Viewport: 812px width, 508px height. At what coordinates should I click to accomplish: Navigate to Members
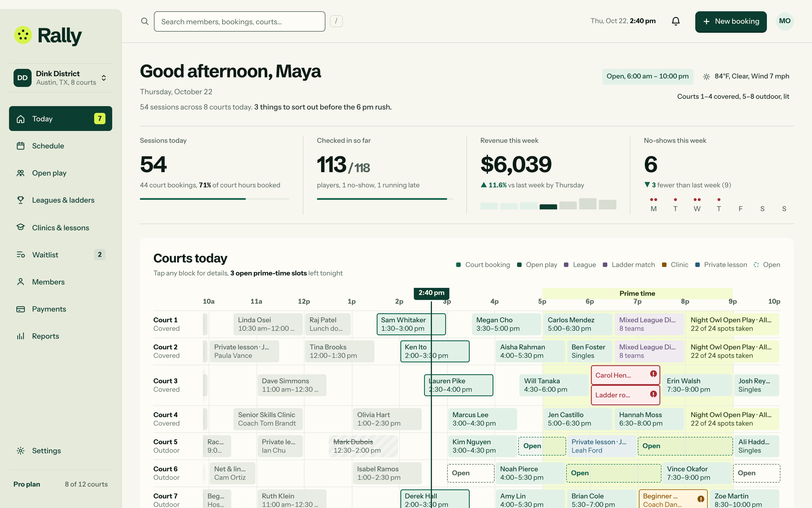point(61,282)
